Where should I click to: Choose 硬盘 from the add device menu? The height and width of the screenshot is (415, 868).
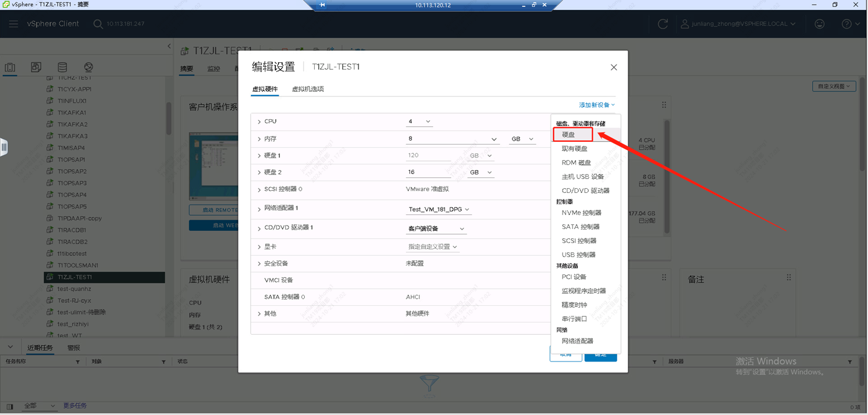coord(568,135)
